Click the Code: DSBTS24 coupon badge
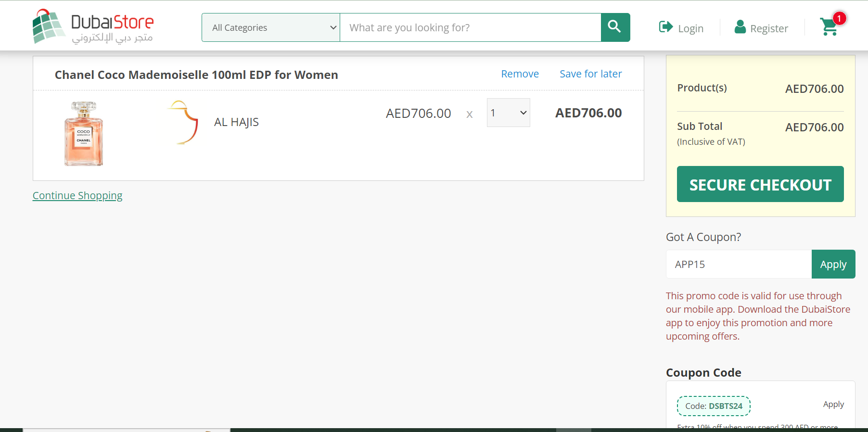 coord(714,406)
